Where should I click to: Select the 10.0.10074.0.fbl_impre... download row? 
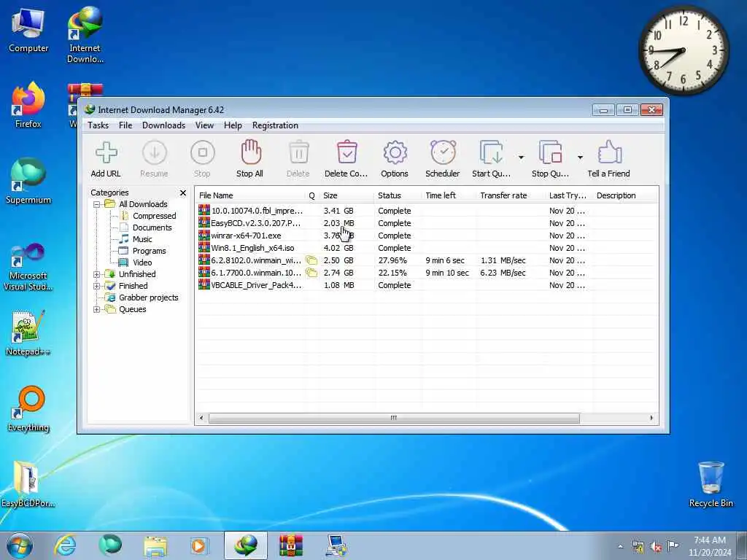click(426, 211)
